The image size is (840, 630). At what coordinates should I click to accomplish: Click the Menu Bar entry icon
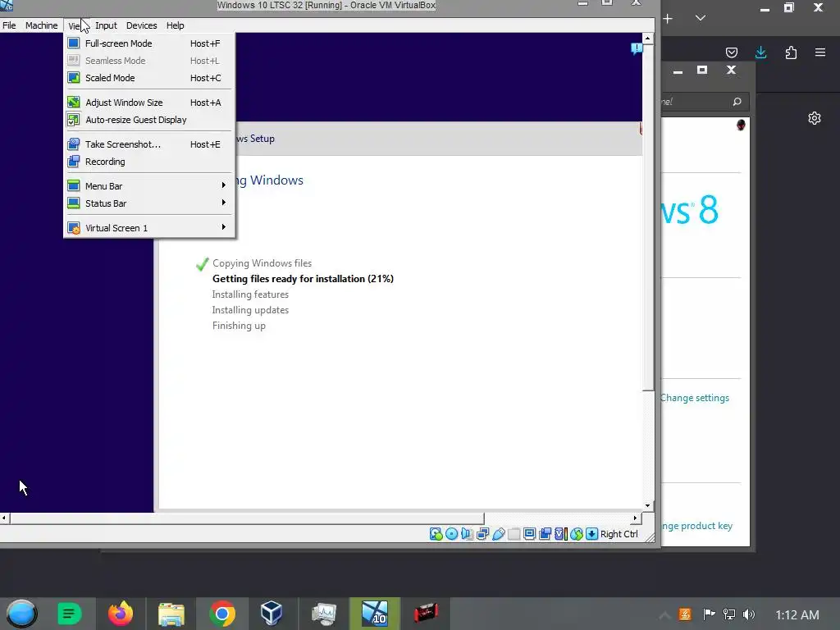tap(74, 186)
